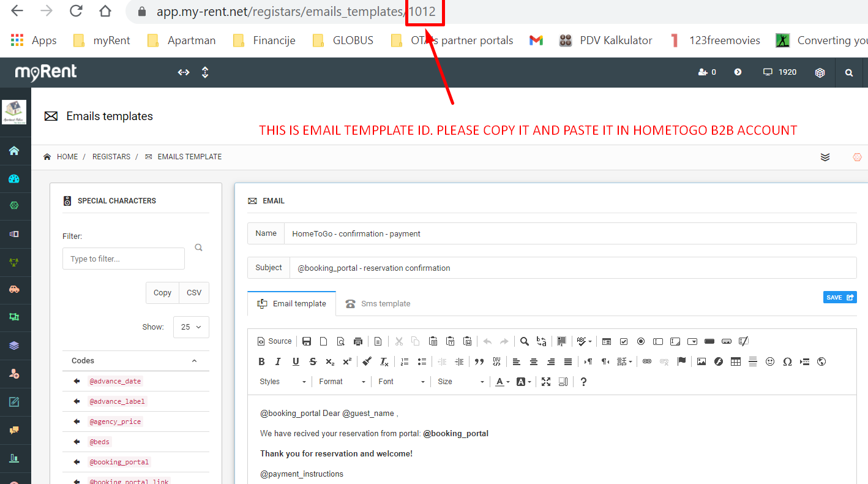Click the copy formatting paintbrush icon
This screenshot has height=484, width=868.
367,361
